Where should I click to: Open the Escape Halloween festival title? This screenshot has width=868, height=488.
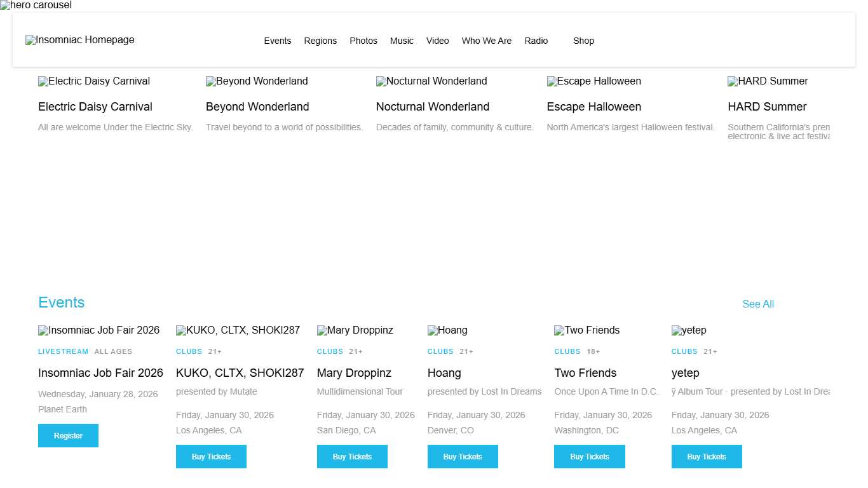tap(594, 107)
